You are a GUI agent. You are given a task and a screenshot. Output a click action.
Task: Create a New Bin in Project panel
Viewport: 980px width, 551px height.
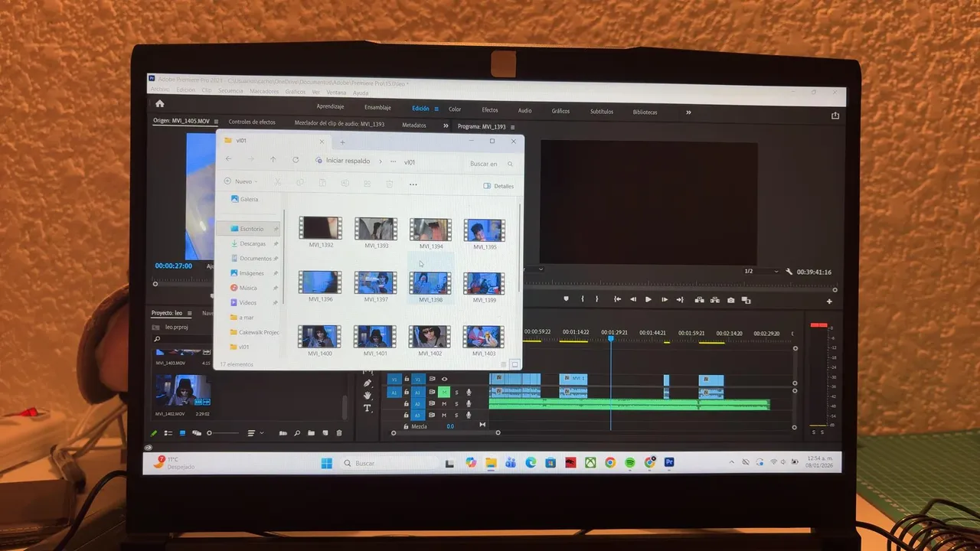click(311, 433)
